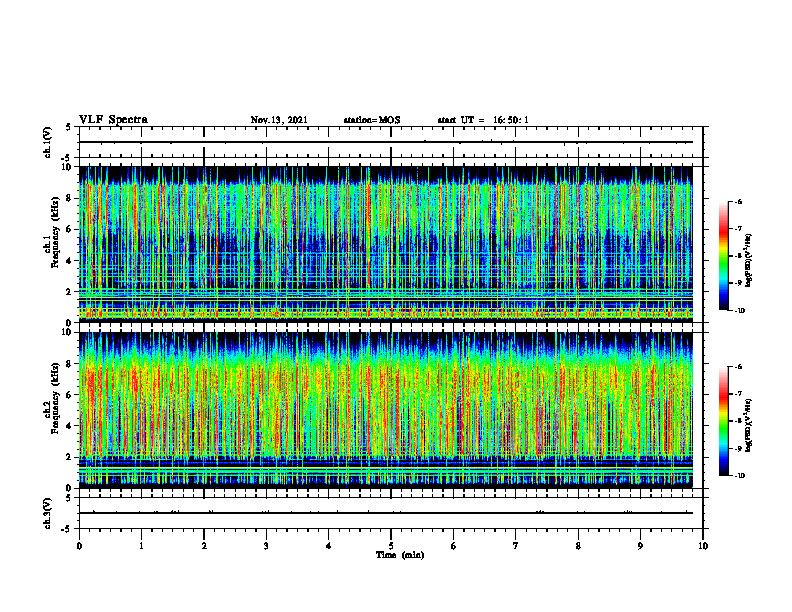The height and width of the screenshot is (612, 792).
Task: Click the "start UT = 16:50: 1" text
Action: click(x=483, y=120)
